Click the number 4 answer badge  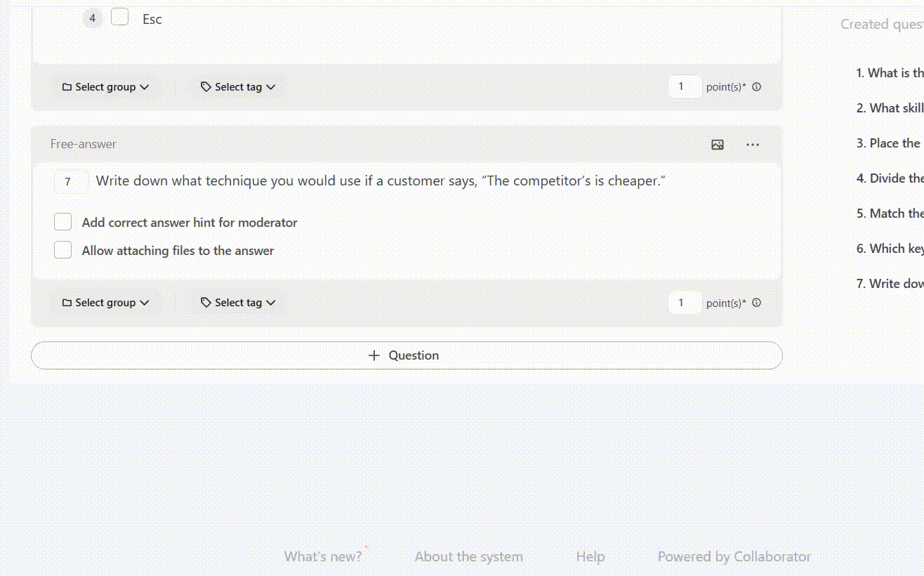pos(93,18)
